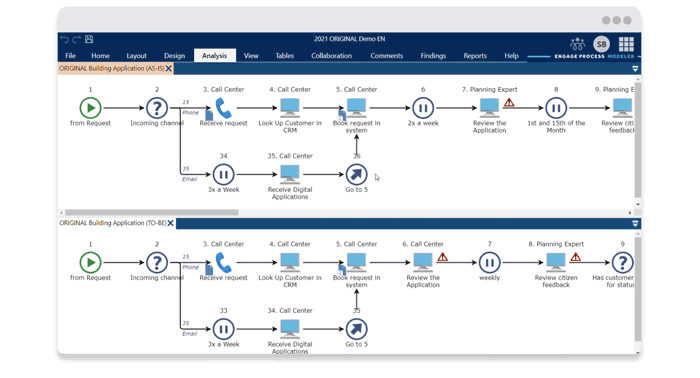Close the ORIGINAL Building Application (AS-IS) tab
This screenshot has height=378, width=700.
(169, 69)
